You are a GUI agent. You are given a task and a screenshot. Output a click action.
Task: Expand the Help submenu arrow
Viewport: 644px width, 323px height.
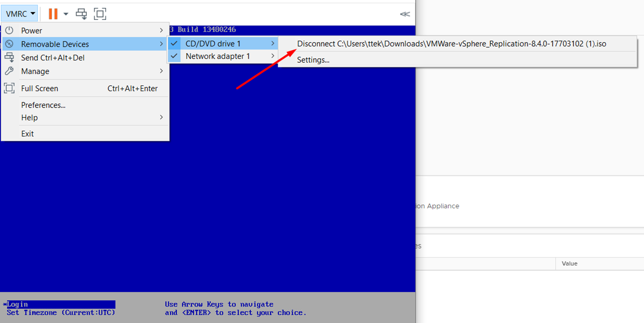161,117
